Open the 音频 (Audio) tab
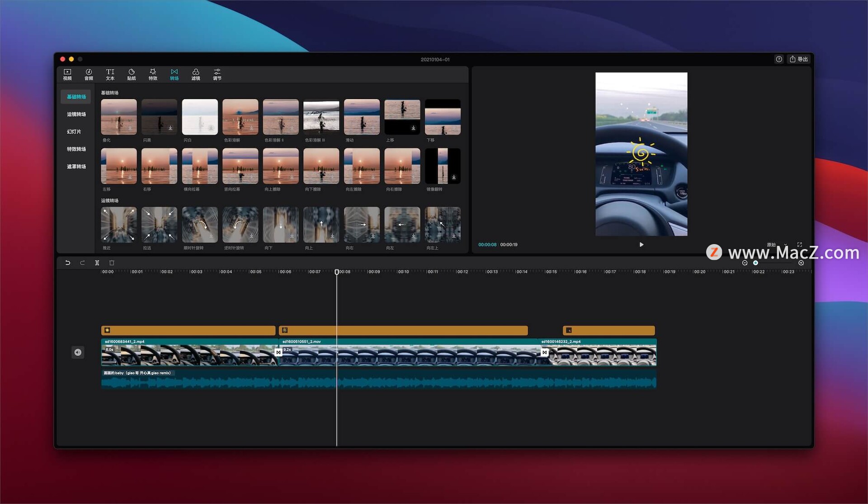 coord(89,75)
